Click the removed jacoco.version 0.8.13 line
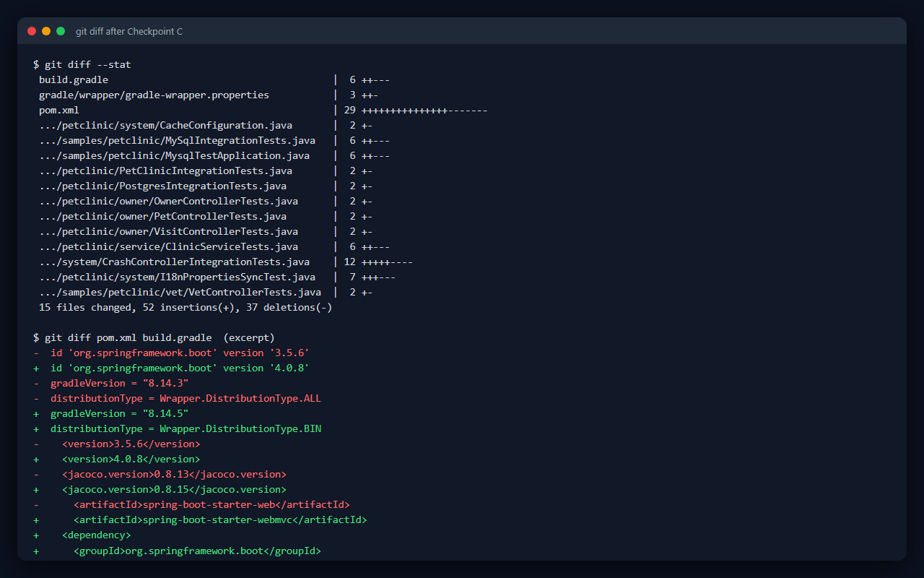This screenshot has height=578, width=924. pos(160,474)
